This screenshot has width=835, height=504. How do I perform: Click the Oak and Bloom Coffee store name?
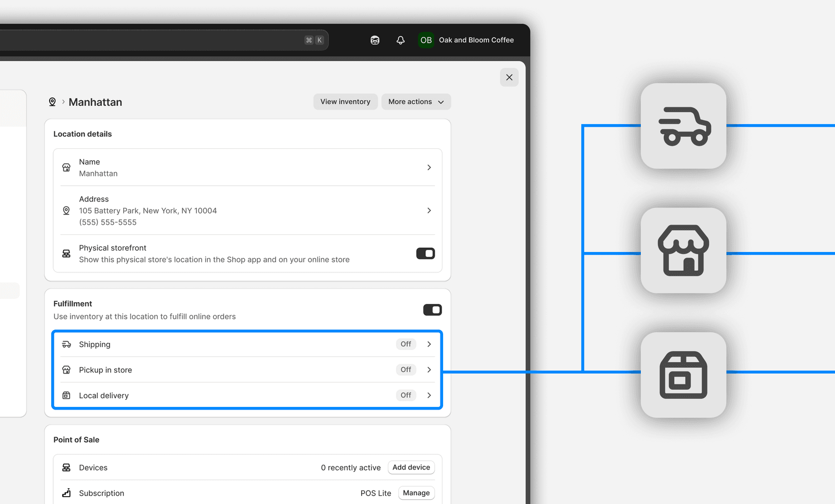pyautogui.click(x=476, y=40)
